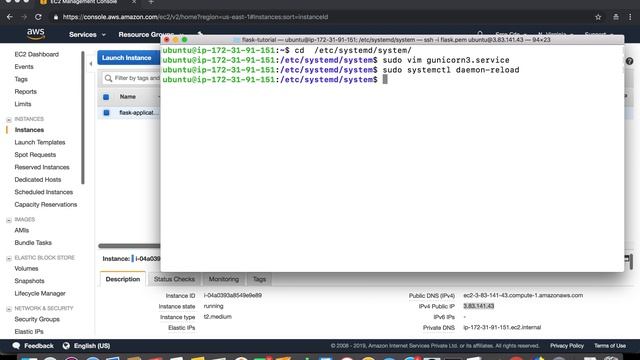Open Bundle Tasks in sidebar
This screenshot has width=640, height=360.
(33, 243)
